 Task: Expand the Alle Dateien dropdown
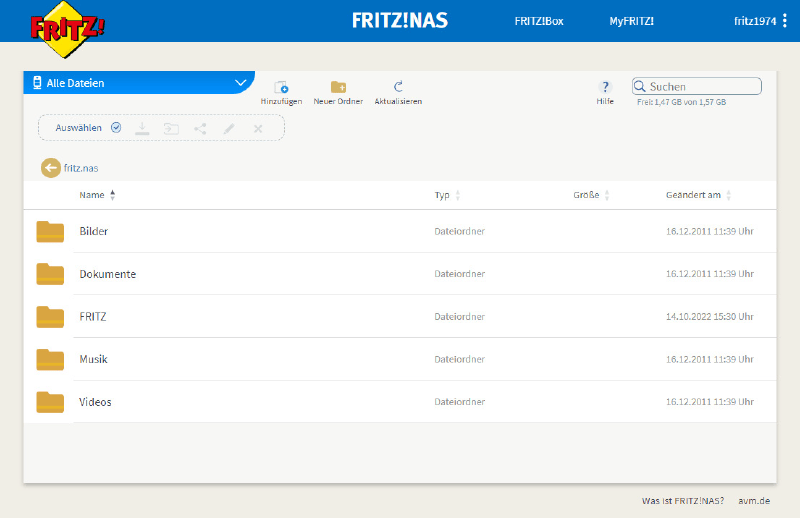[x=240, y=83]
